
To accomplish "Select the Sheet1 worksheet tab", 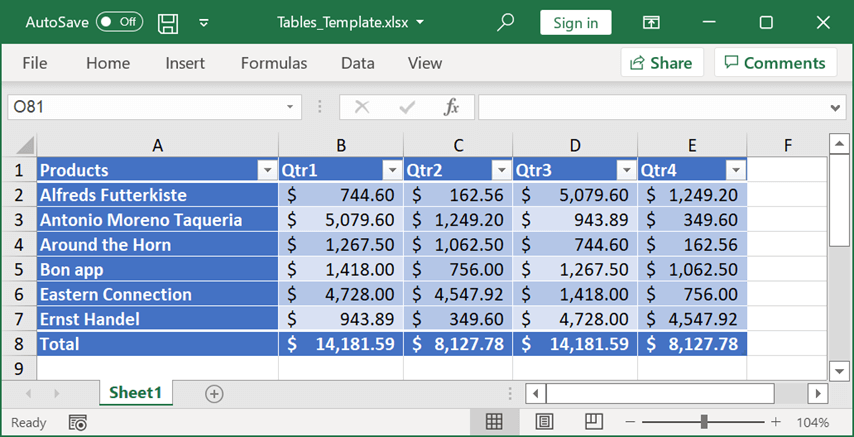I will 135,393.
